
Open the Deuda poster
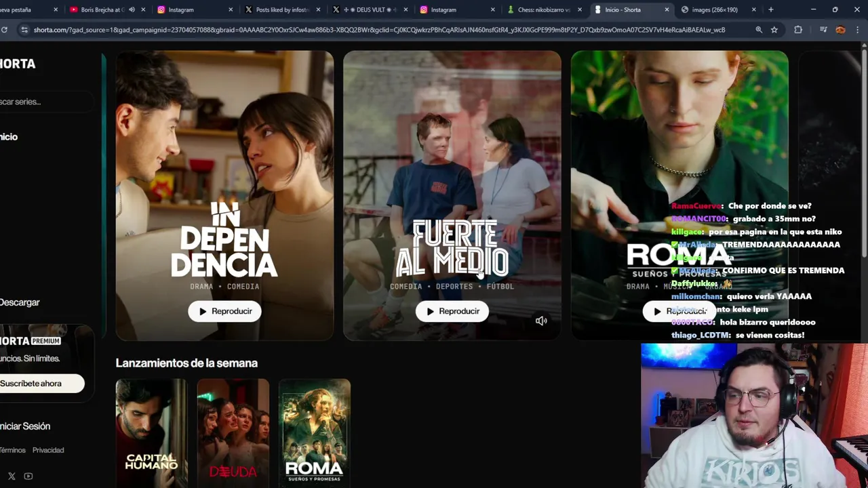coord(233,432)
